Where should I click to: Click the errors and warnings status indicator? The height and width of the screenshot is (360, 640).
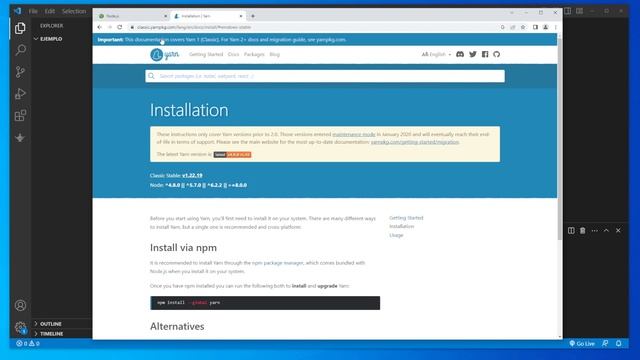click(28, 344)
